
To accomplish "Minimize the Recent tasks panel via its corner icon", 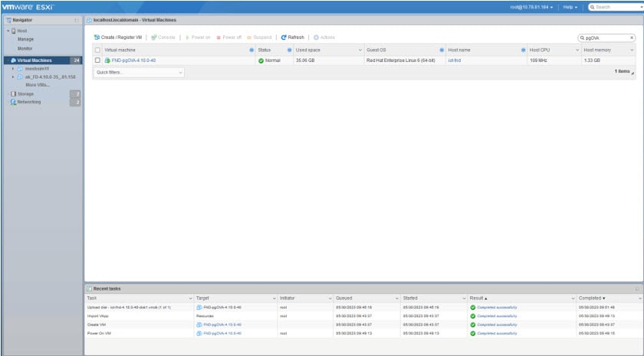I will point(637,289).
